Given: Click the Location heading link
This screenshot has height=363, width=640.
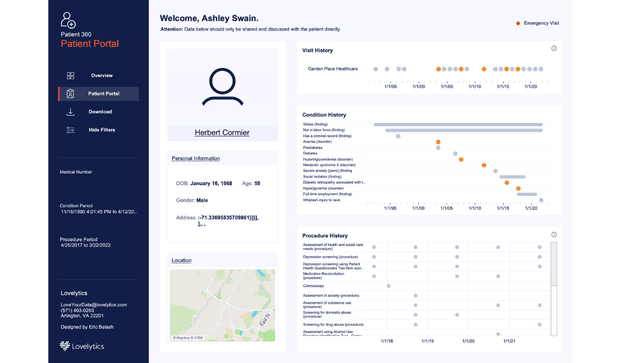Looking at the screenshot, I should tap(181, 261).
